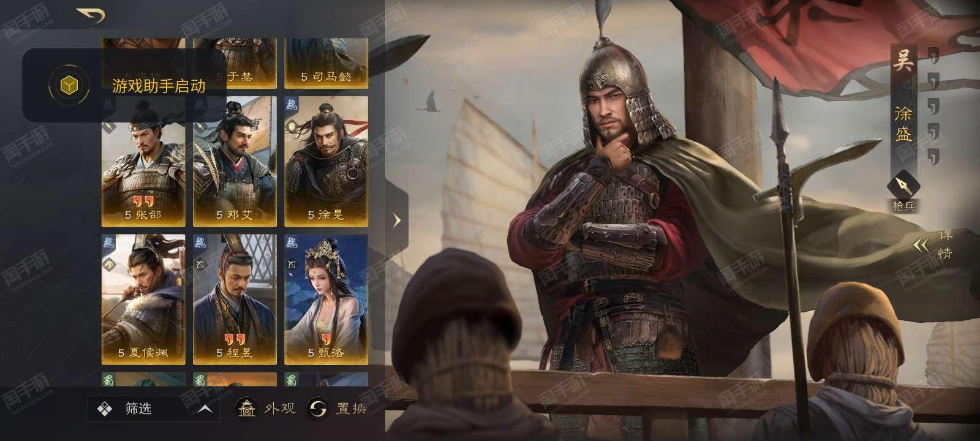Select the 邓艾 hero card
Screen dimensions: 980x441
pos(235,162)
